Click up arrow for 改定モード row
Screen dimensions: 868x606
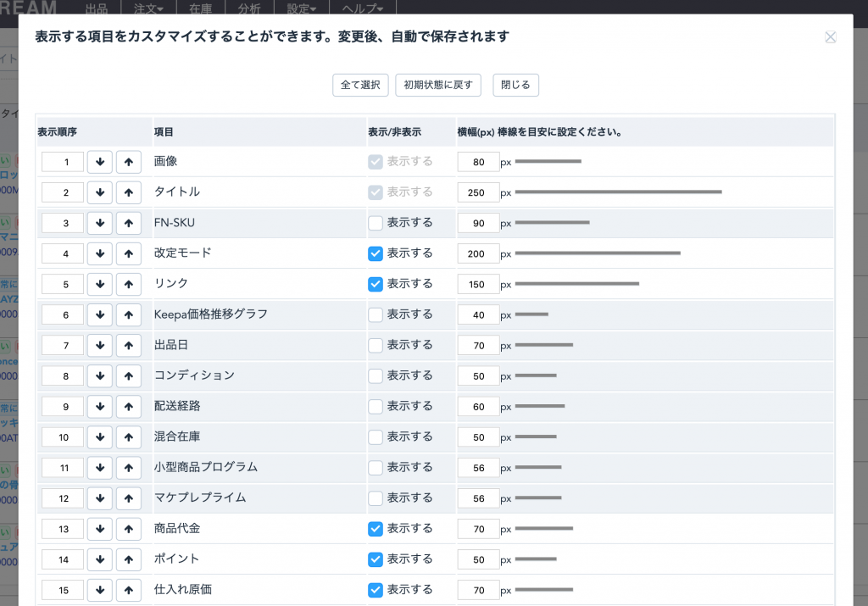(129, 254)
